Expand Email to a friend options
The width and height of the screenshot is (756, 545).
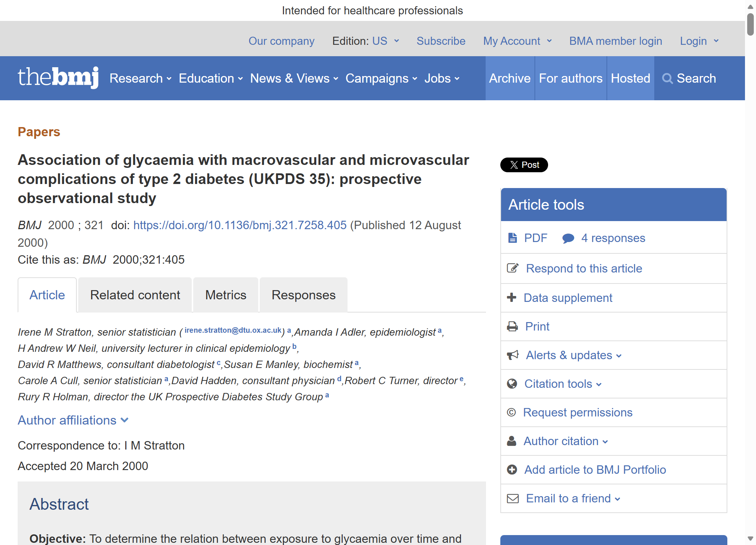tap(573, 498)
